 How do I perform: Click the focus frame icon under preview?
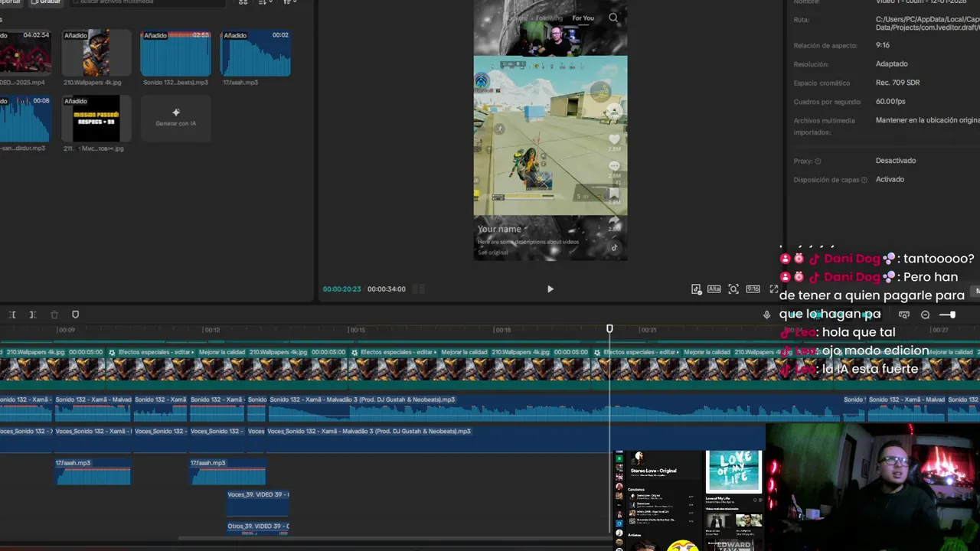[733, 289]
